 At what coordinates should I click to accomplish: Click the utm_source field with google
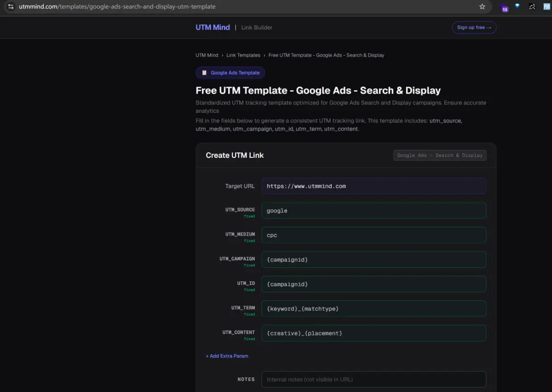[374, 211]
